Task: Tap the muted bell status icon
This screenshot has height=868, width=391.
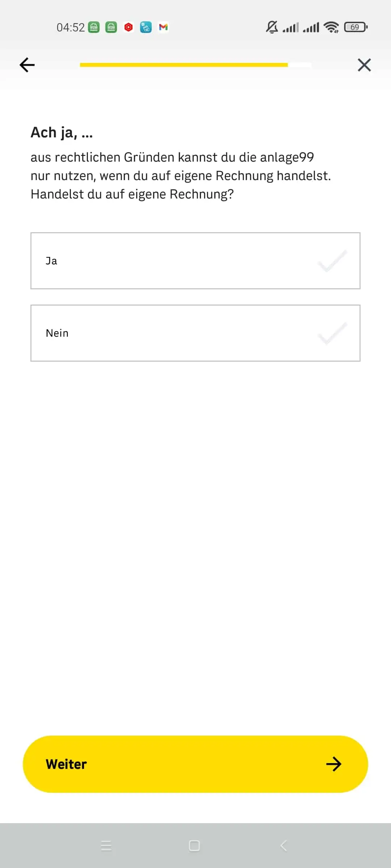Action: 272,27
